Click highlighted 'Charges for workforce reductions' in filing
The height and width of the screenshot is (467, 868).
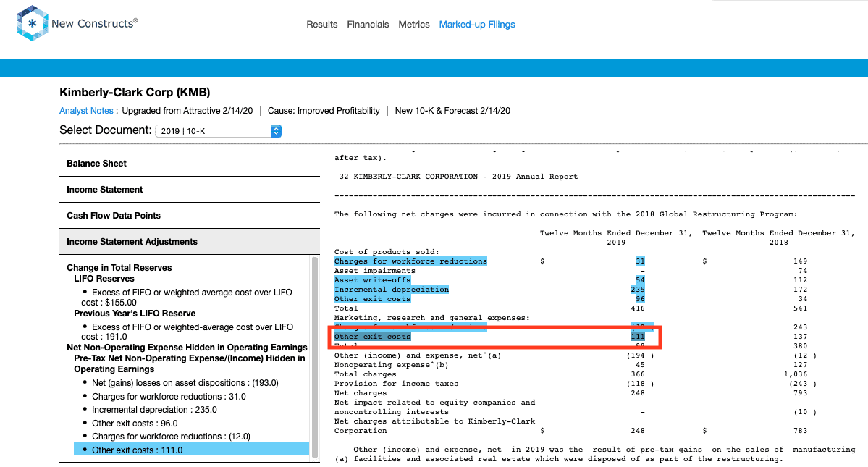410,261
